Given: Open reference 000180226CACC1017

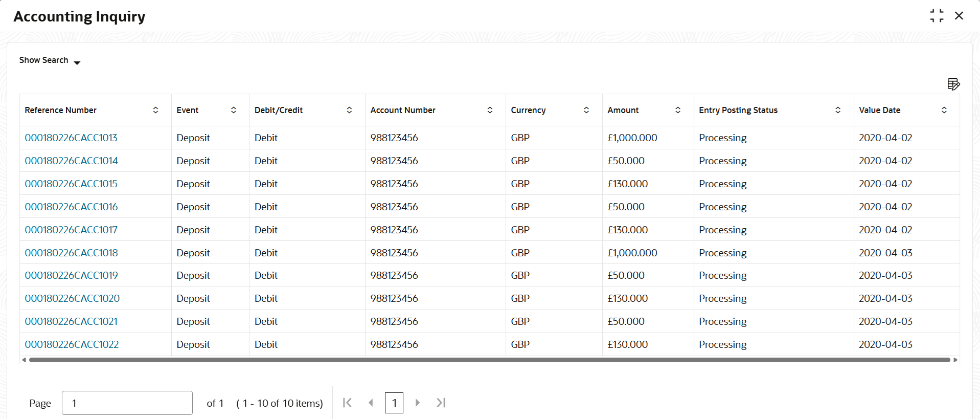Looking at the screenshot, I should 71,230.
